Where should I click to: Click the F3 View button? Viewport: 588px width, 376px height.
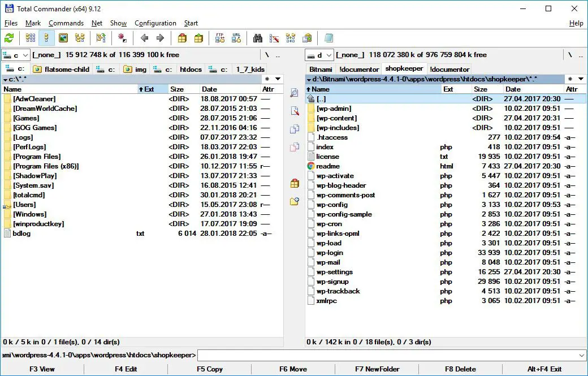pyautogui.click(x=42, y=369)
